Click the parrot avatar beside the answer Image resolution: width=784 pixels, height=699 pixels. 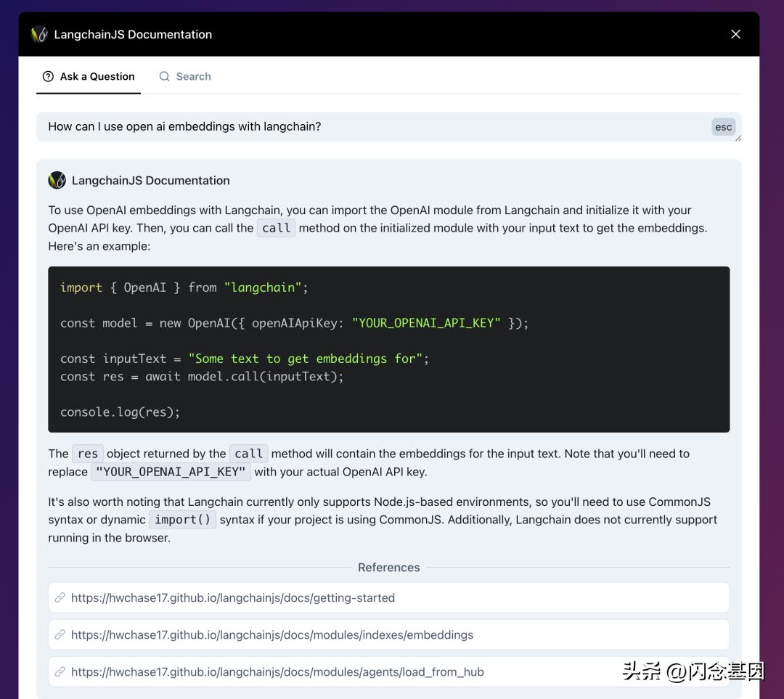click(57, 180)
